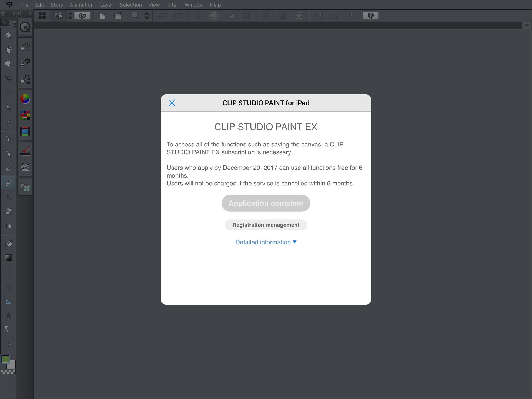The image size is (532, 399).
Task: Click the Registration management button
Action: [x=266, y=225]
